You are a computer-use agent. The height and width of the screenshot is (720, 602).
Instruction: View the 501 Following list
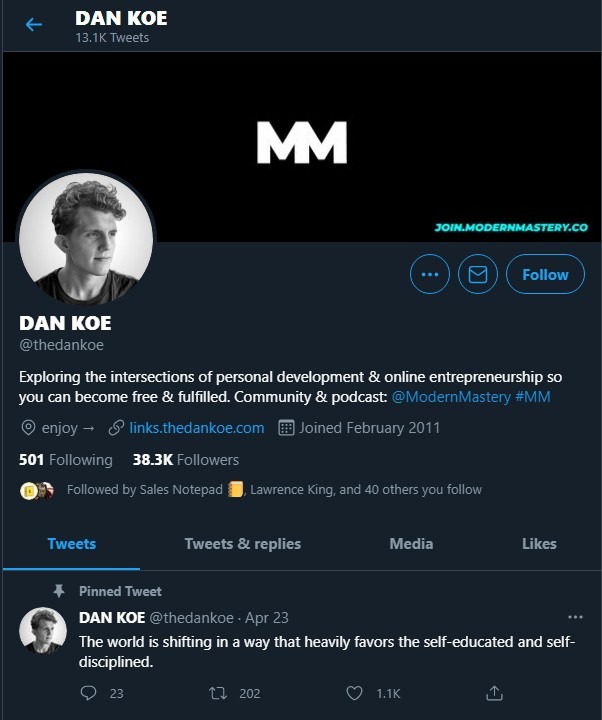pos(66,460)
